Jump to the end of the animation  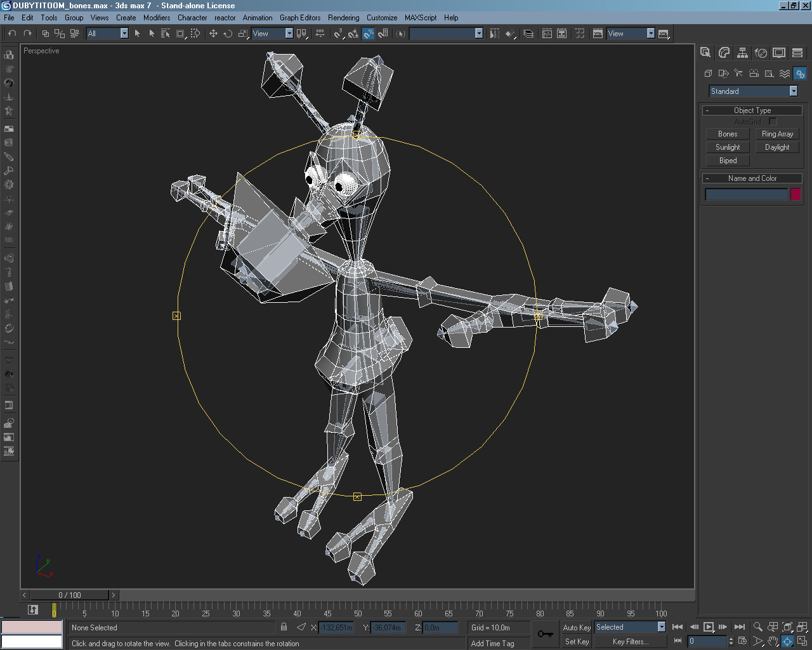coord(740,627)
